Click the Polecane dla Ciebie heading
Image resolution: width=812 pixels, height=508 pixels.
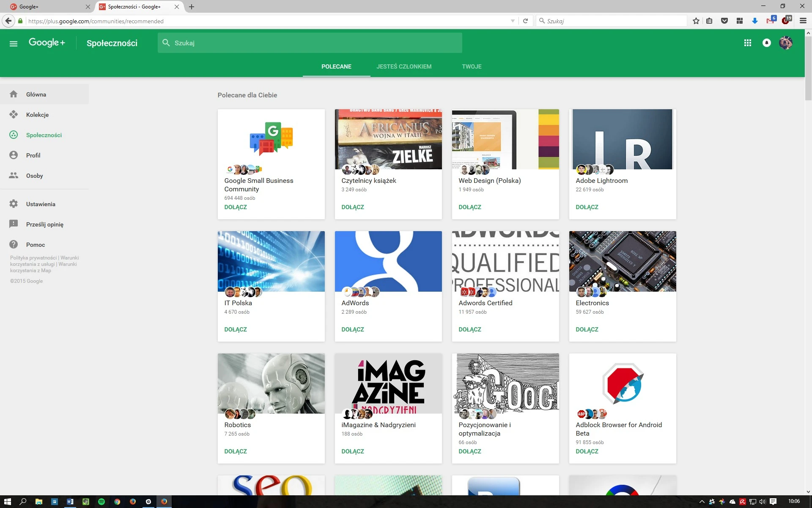point(247,95)
